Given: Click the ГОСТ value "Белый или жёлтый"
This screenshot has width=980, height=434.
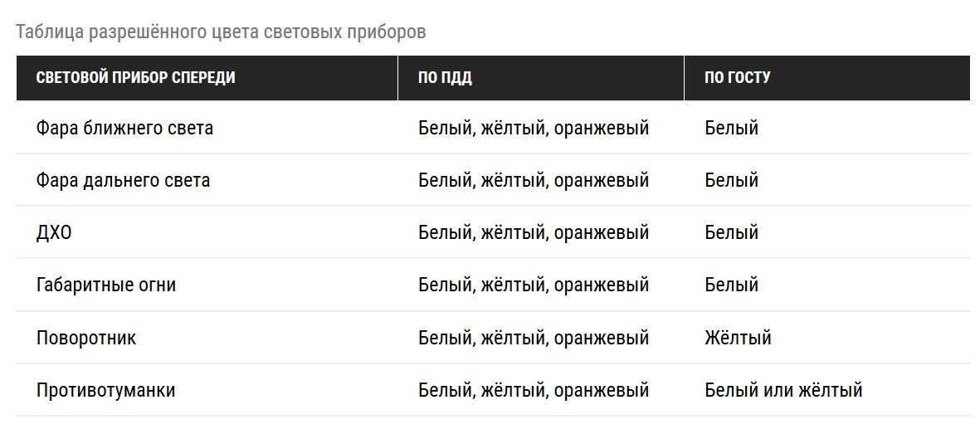Looking at the screenshot, I should pos(783,390).
